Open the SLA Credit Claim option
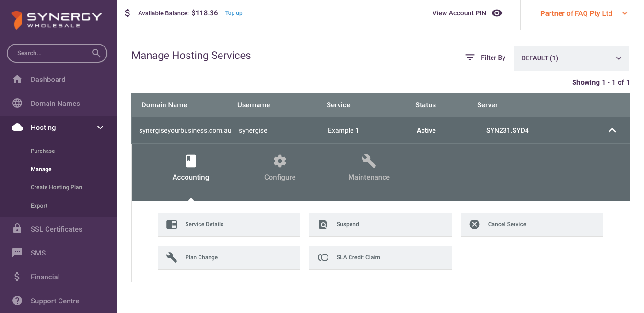The height and width of the screenshot is (313, 644). [x=380, y=257]
